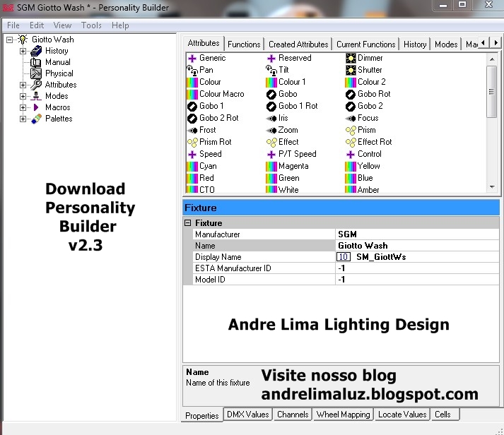Open the Wheel Mapping tab
This screenshot has height=435, width=504.
click(344, 415)
